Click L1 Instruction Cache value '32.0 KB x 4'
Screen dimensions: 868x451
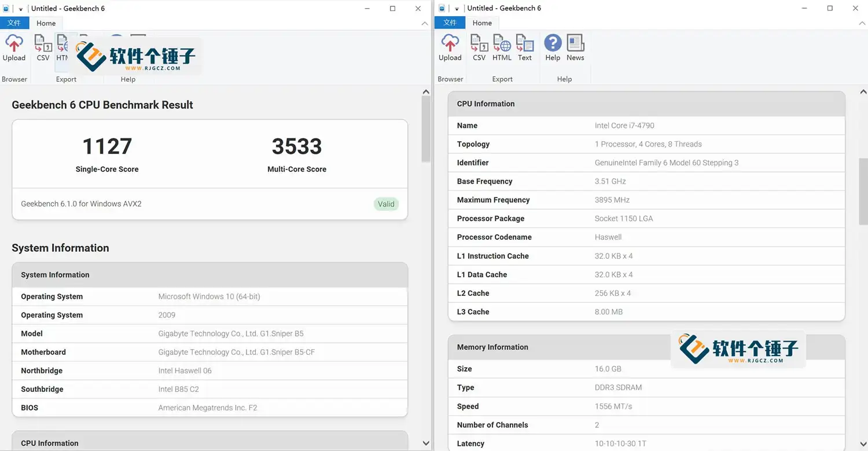pos(614,256)
